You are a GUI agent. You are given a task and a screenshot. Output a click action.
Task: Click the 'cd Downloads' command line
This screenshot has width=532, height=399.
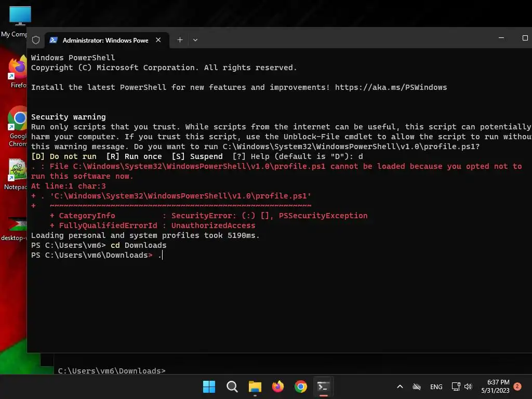99,245
